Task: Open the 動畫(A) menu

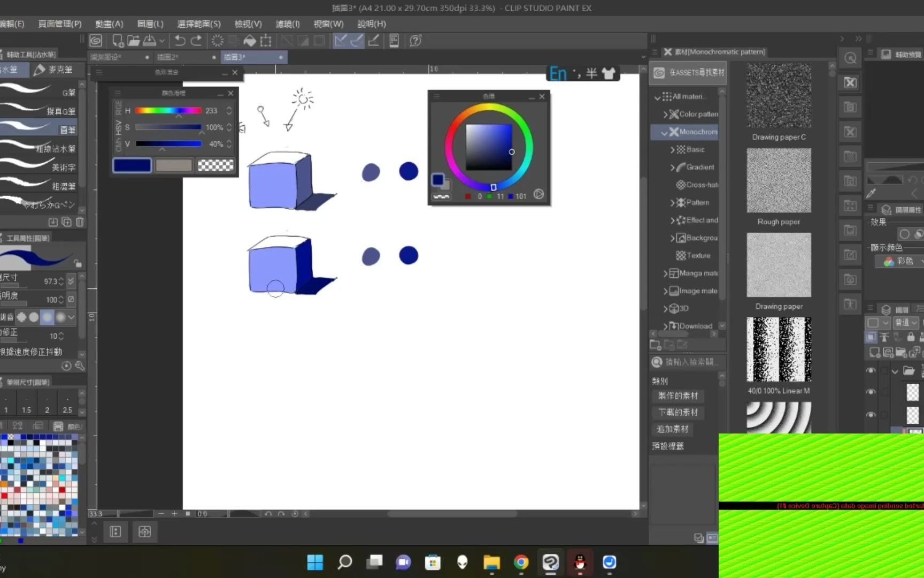Action: 109,24
